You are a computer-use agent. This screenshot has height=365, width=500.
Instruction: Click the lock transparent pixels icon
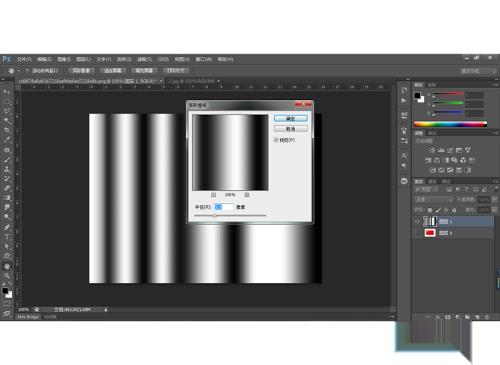[430, 210]
